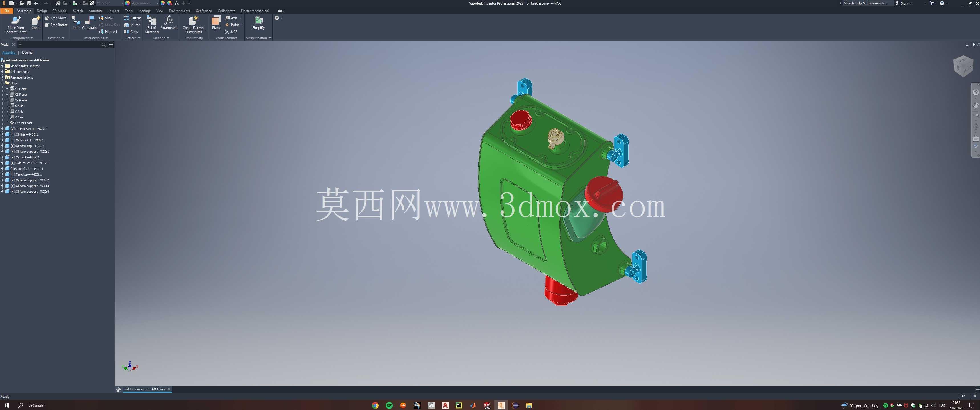The width and height of the screenshot is (980, 410).
Task: Click the UCS tool
Action: (x=231, y=32)
